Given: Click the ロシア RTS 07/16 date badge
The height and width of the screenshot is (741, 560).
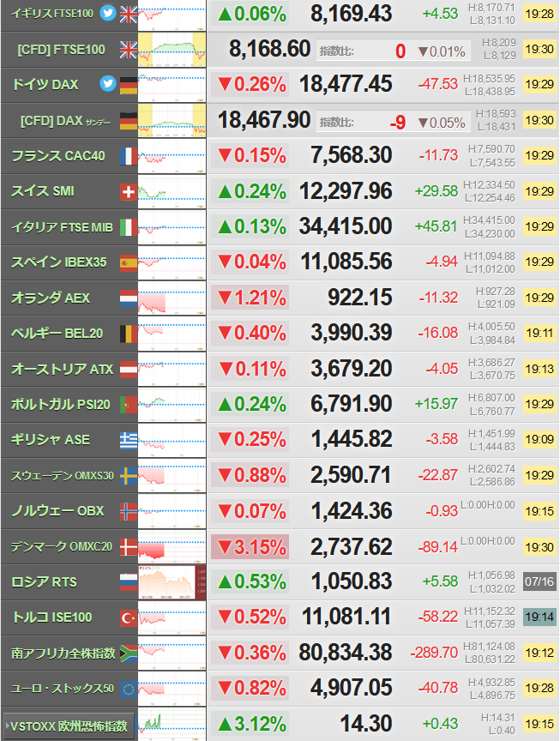Looking at the screenshot, I should [x=539, y=581].
